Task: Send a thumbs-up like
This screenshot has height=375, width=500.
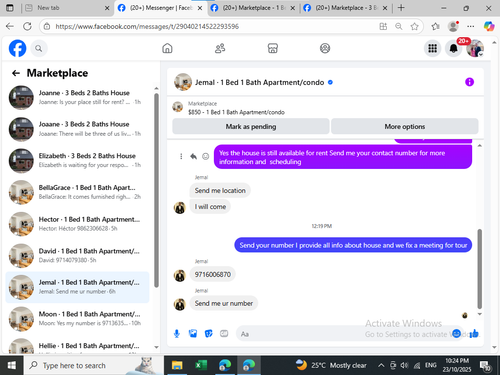Action: 474,333
